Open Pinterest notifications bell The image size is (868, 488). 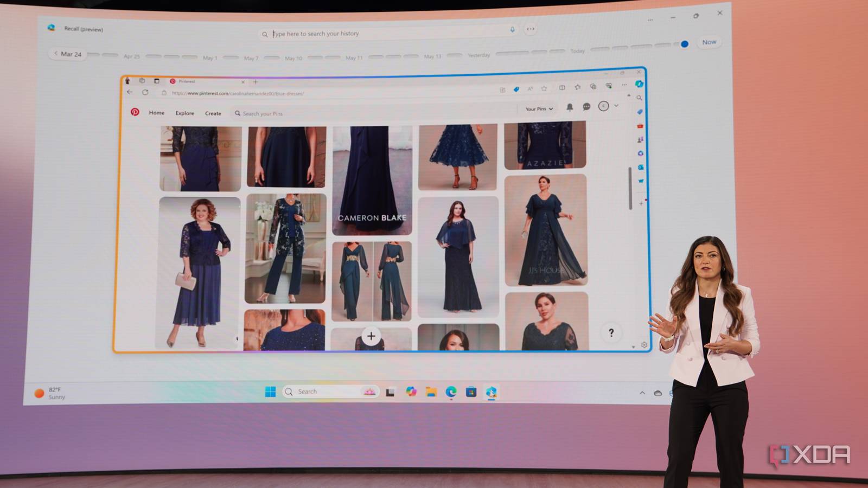pos(570,107)
